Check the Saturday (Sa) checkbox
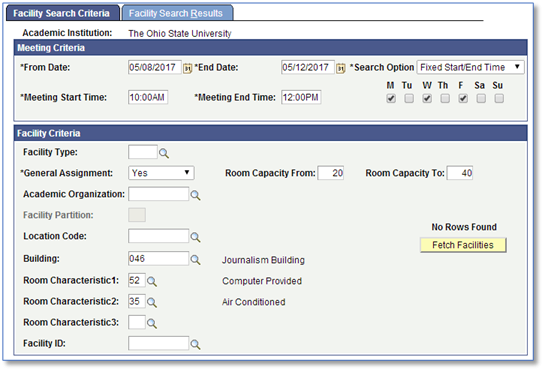544x371 pixels. click(x=481, y=99)
